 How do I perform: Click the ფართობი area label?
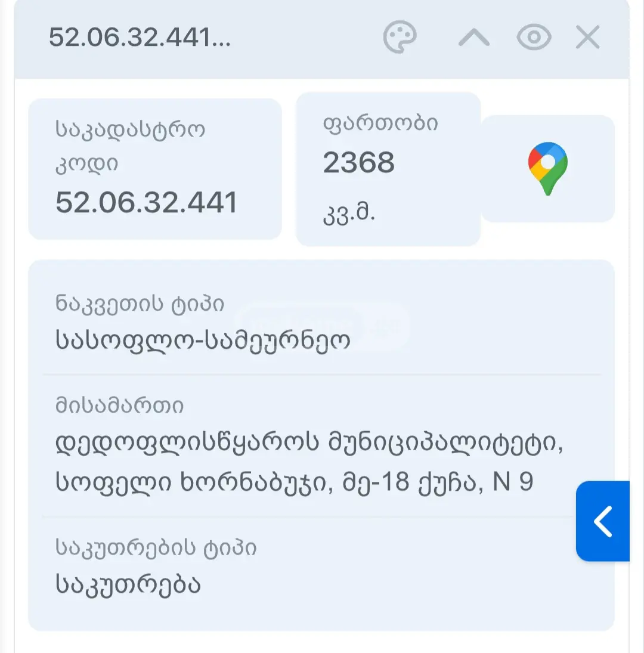380,123
